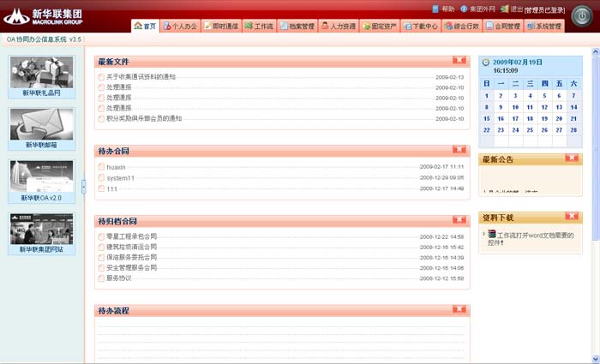Close the 待办合同 panel
Viewport: 600px width, 364px height.
point(459,150)
